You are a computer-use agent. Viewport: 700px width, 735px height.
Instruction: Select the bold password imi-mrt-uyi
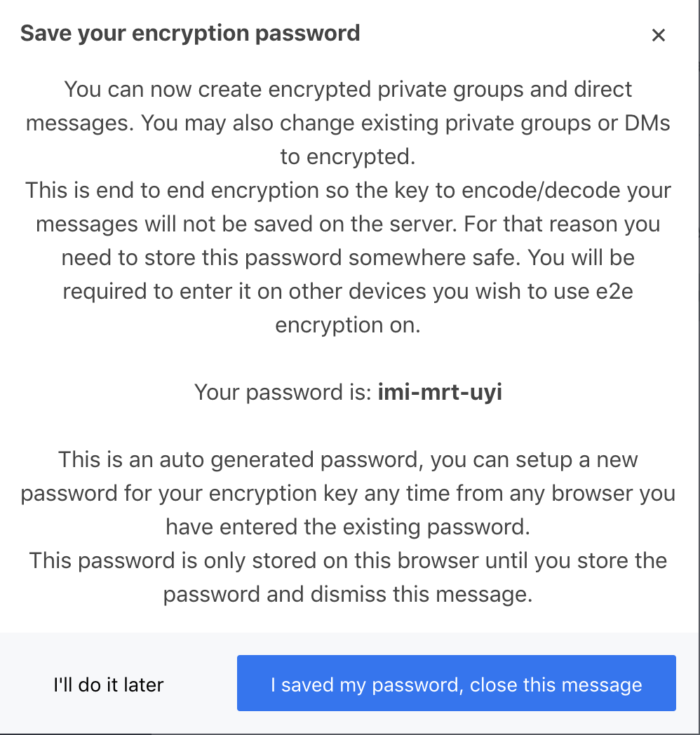(440, 392)
